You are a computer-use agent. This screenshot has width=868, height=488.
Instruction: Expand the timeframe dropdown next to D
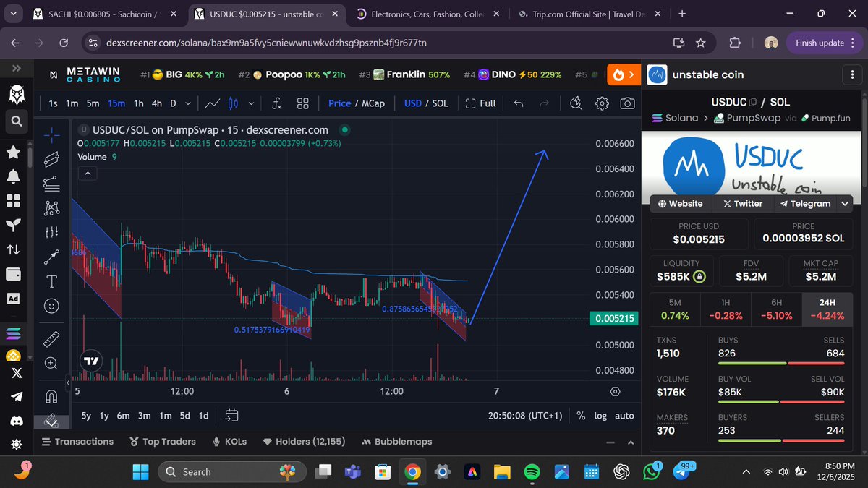point(188,103)
